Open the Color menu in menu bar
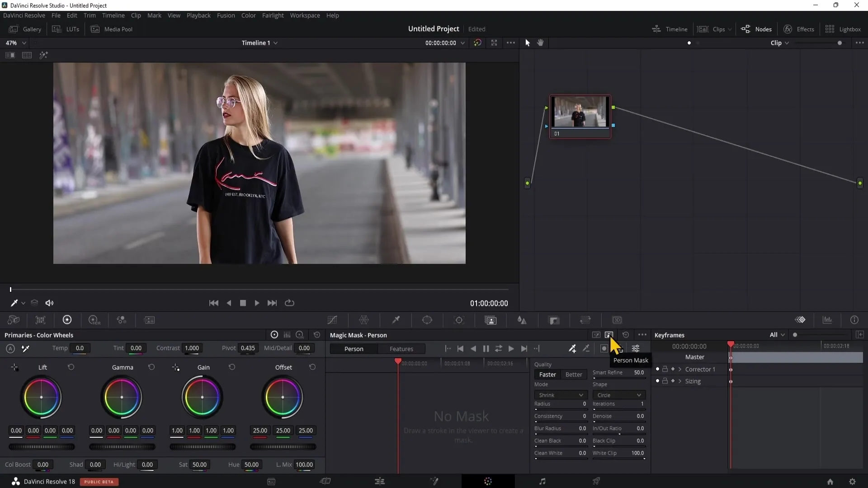This screenshot has height=488, width=868. tap(249, 15)
